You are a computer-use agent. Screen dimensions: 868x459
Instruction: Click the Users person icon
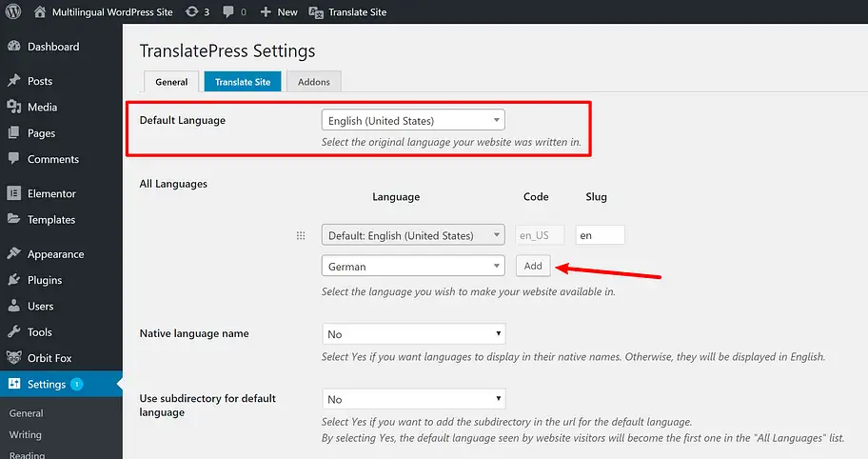(x=14, y=306)
